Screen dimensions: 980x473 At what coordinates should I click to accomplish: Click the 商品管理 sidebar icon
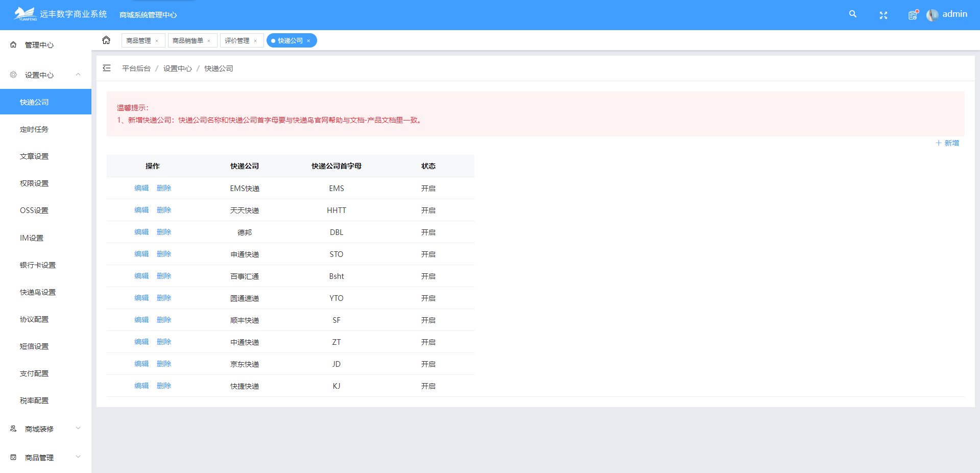tap(13, 457)
